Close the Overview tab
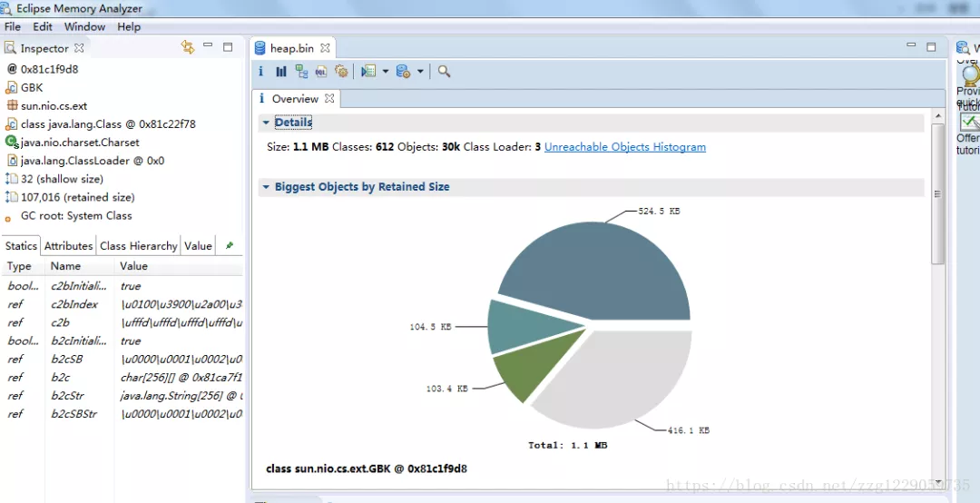Screen dimensions: 980x503 329,98
